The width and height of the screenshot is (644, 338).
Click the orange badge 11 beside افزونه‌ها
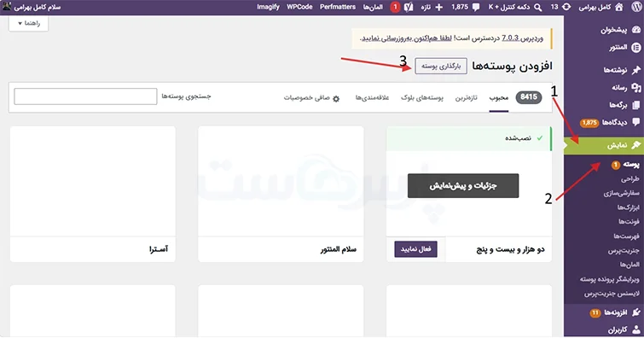pyautogui.click(x=595, y=313)
